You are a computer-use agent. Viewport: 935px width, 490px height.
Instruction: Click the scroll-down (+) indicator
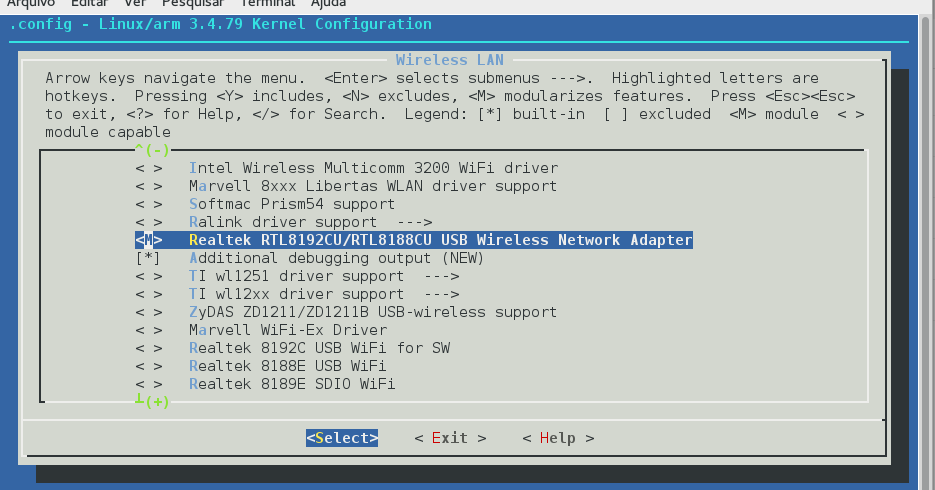point(152,401)
